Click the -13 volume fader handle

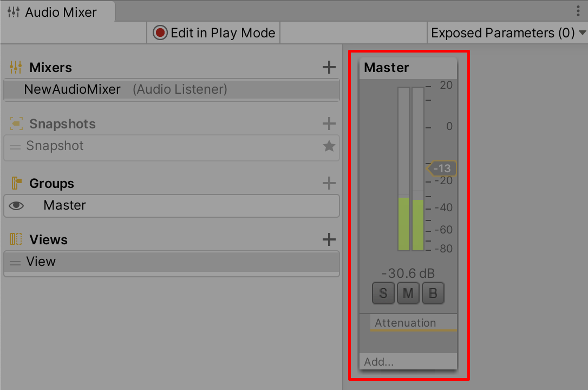click(x=442, y=168)
